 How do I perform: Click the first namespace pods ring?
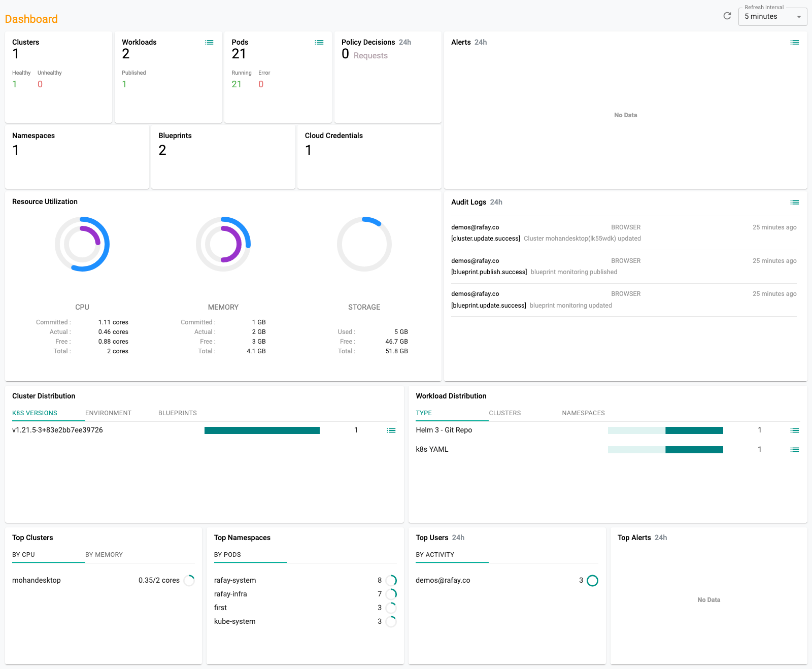pos(391,608)
